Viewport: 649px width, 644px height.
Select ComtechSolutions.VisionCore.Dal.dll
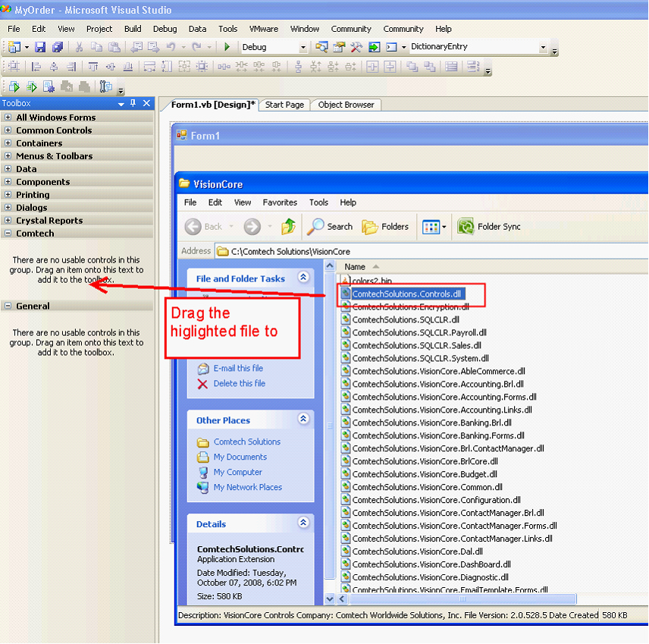coord(417,551)
